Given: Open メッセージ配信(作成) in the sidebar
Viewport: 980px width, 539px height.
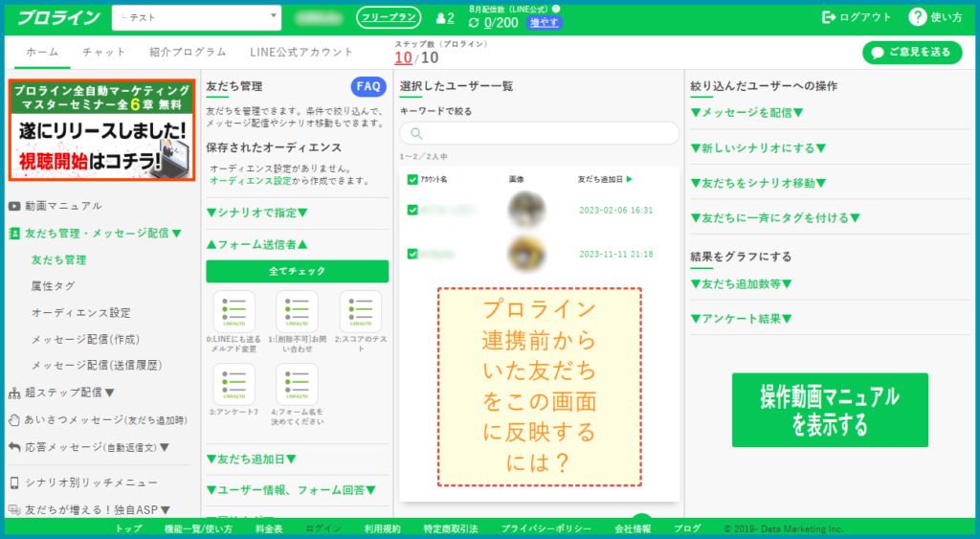Looking at the screenshot, I should tap(85, 340).
